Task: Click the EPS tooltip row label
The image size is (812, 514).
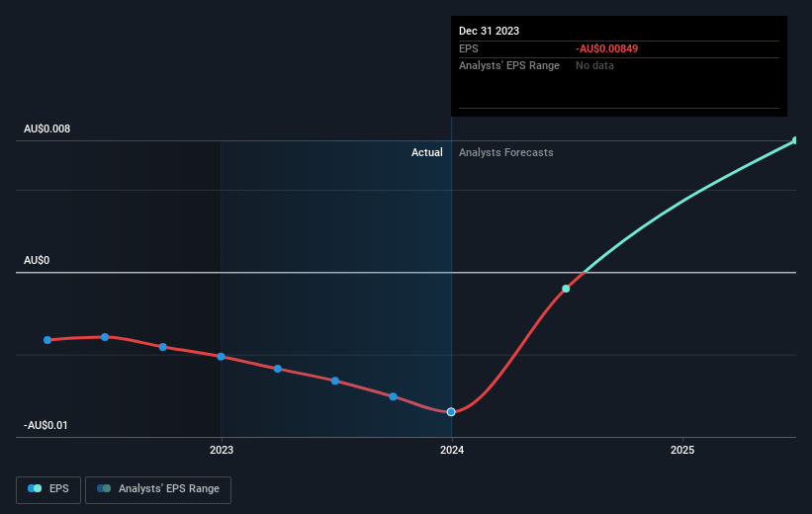Action: 468,48
